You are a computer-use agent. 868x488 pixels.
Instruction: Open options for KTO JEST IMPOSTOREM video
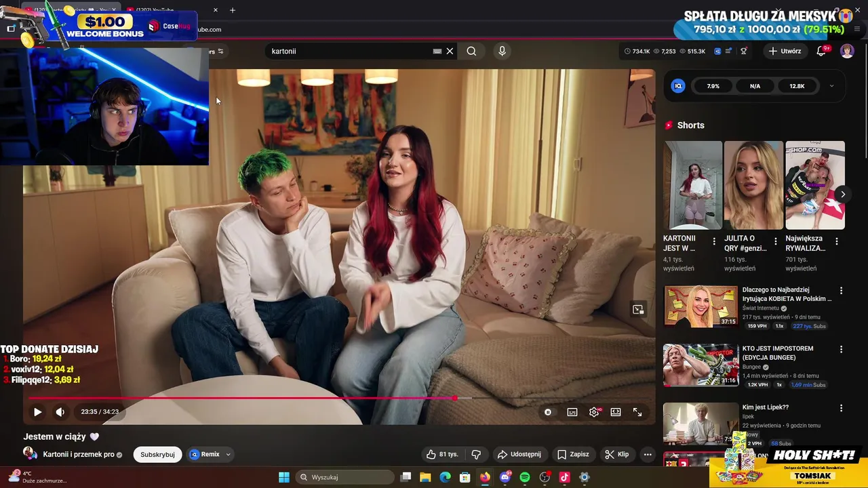(841, 350)
